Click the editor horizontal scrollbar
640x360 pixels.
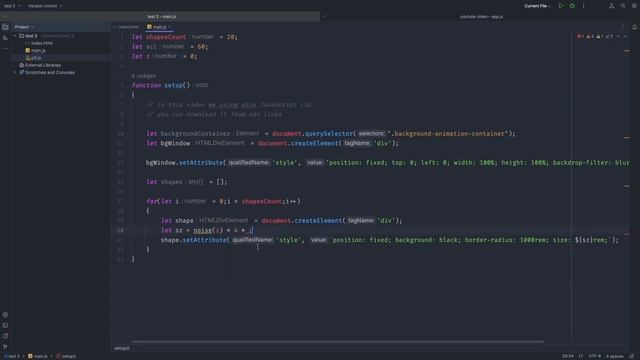coord(338,342)
